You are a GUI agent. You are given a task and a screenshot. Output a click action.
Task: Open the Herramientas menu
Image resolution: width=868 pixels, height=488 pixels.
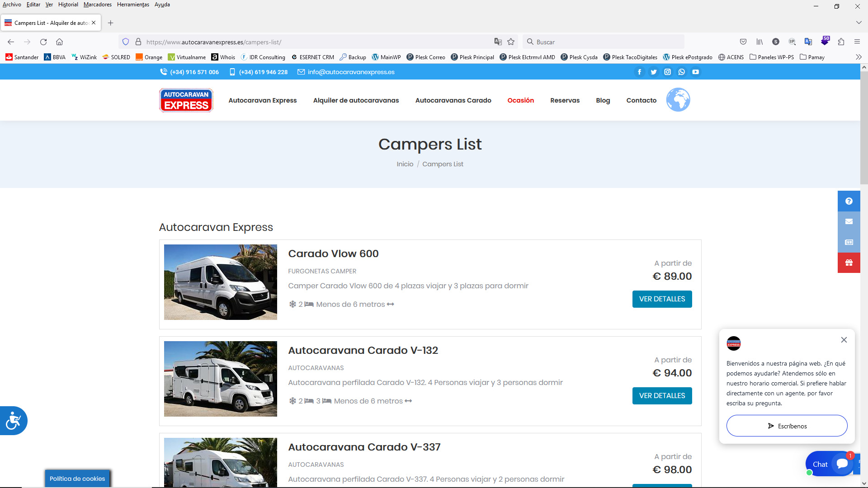[x=133, y=5]
